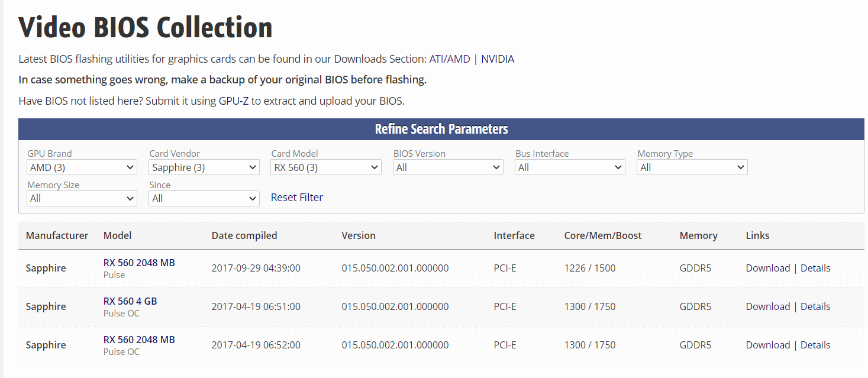Screen dimensions: 868x378
Task: Click the Interface column header
Action: pos(514,235)
